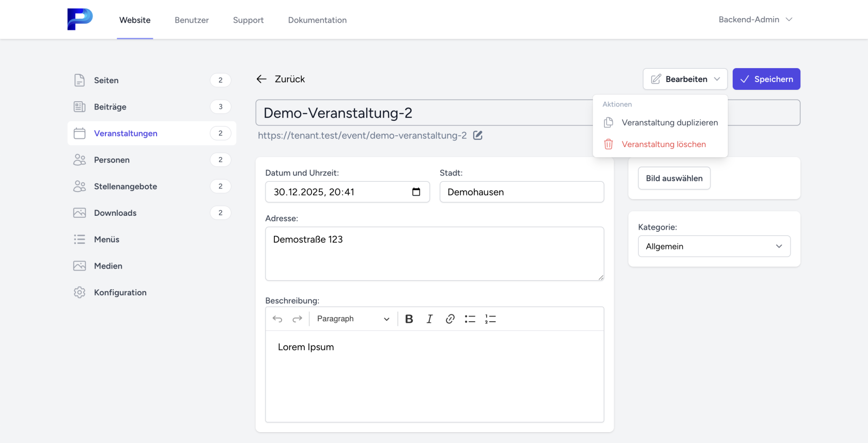Switch to the Benutzer tab

pos(192,20)
